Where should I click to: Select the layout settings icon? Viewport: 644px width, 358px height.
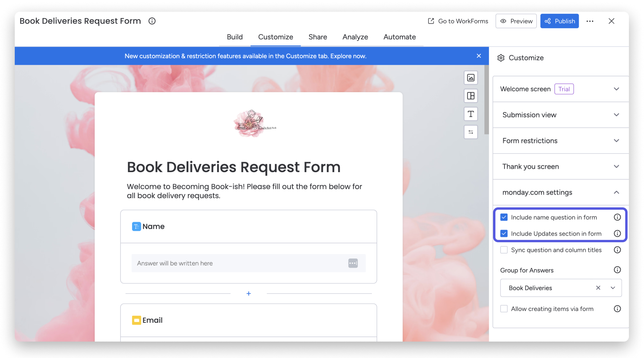coord(471,96)
